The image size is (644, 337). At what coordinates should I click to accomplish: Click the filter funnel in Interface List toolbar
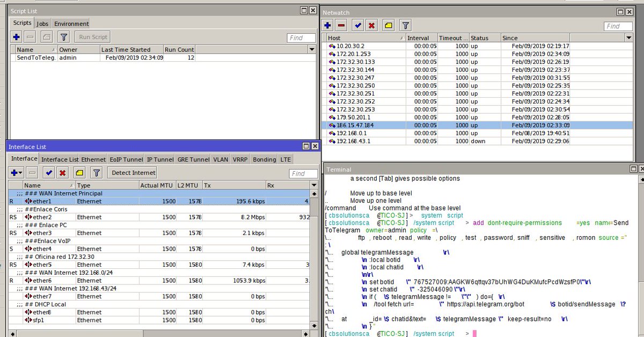tap(96, 173)
